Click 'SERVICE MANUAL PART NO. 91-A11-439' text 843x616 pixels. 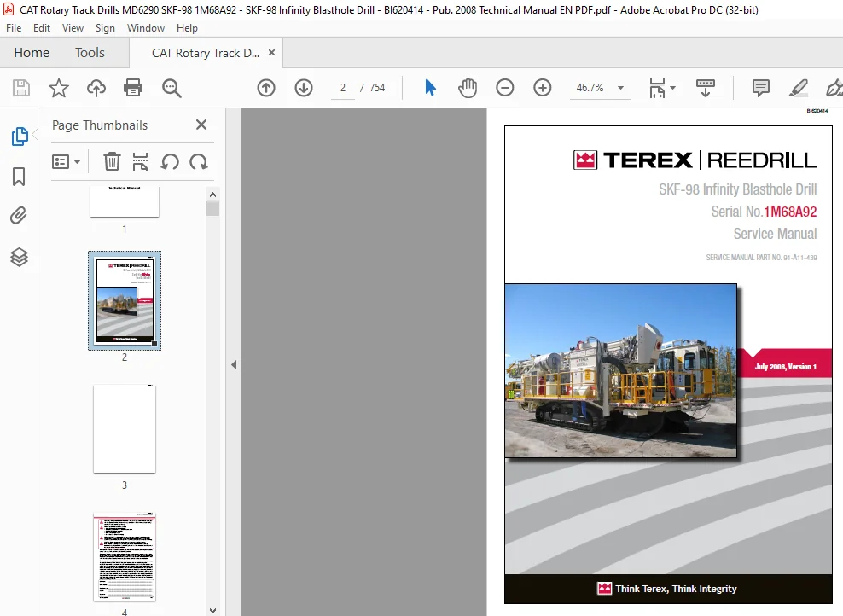point(761,258)
